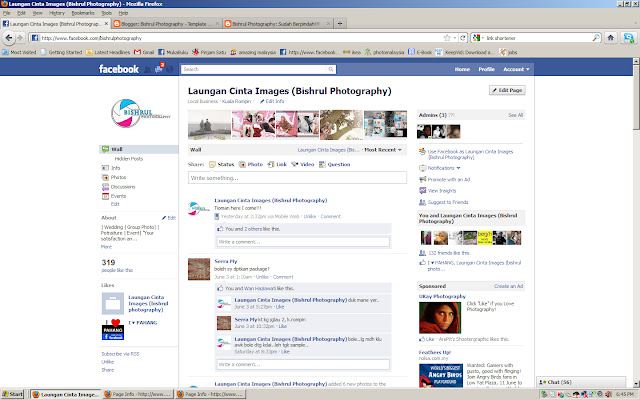Select the Video share option

(x=302, y=164)
